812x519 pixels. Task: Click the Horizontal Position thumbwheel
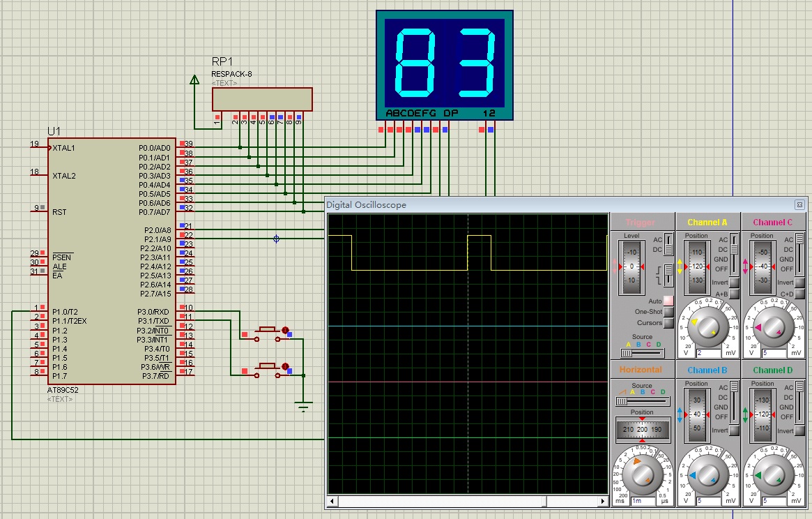tap(642, 429)
